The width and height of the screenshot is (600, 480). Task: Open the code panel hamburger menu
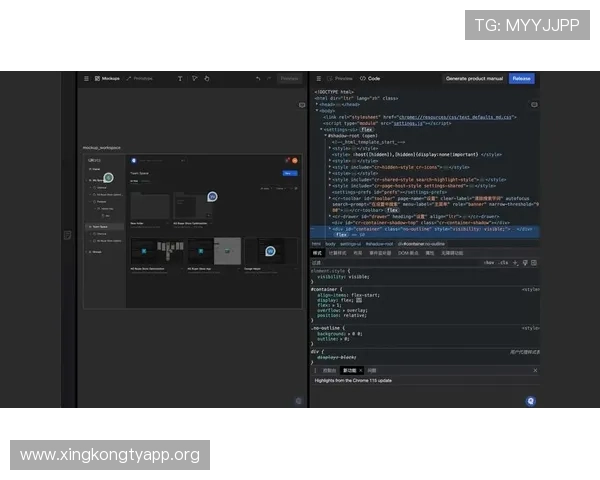coord(317,78)
